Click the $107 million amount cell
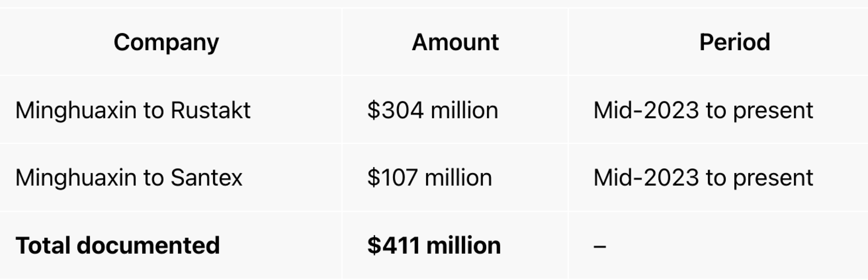The image size is (868, 280). pyautogui.click(x=430, y=178)
